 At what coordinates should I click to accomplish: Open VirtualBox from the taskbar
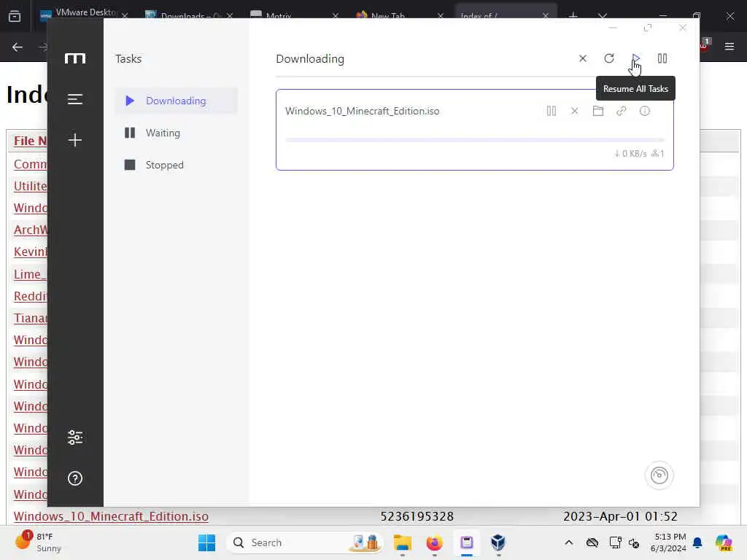click(498, 542)
